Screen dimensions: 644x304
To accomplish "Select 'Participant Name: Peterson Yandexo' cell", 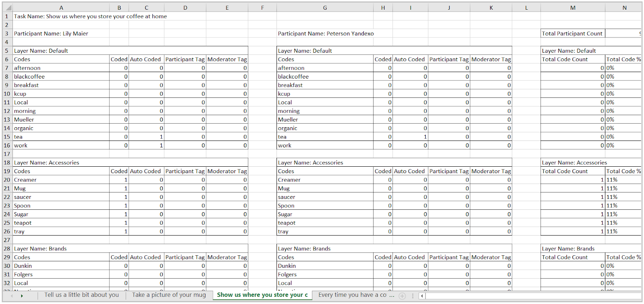I will (326, 33).
